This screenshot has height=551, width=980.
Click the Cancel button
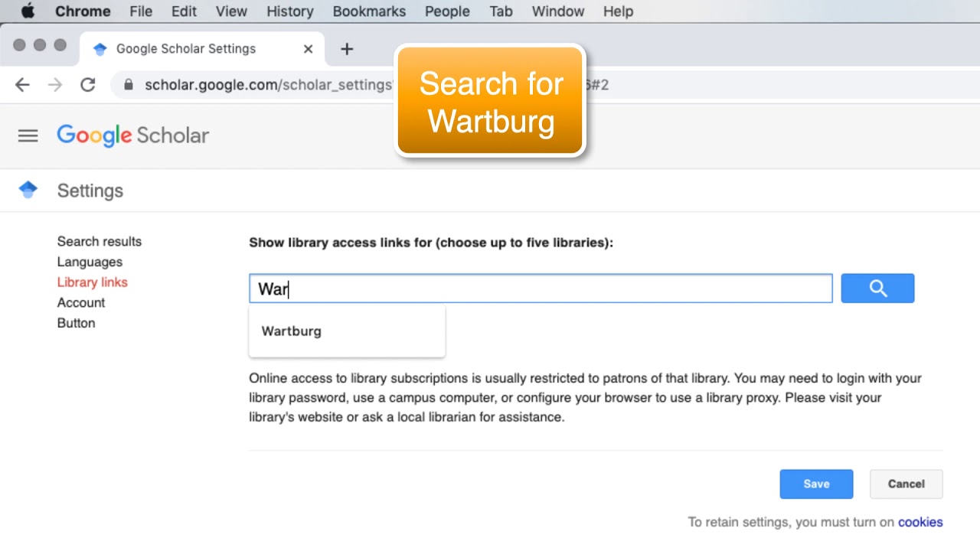click(906, 484)
